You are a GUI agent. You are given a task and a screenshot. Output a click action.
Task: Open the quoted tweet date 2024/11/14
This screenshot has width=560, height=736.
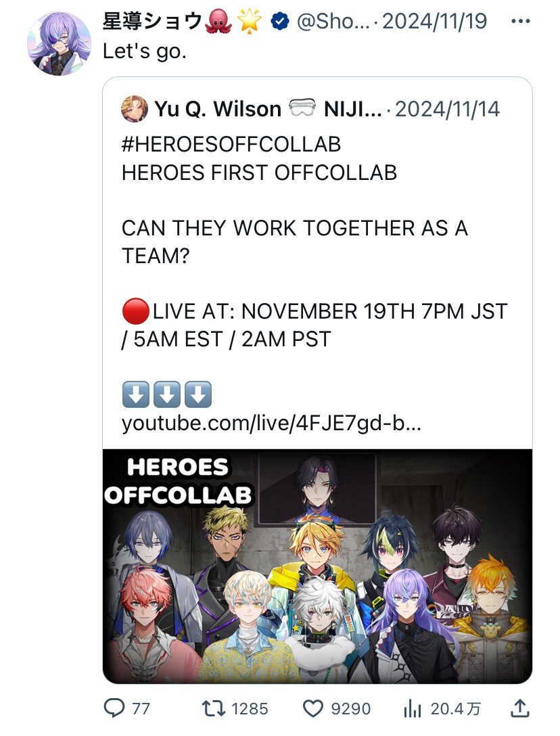click(x=447, y=109)
